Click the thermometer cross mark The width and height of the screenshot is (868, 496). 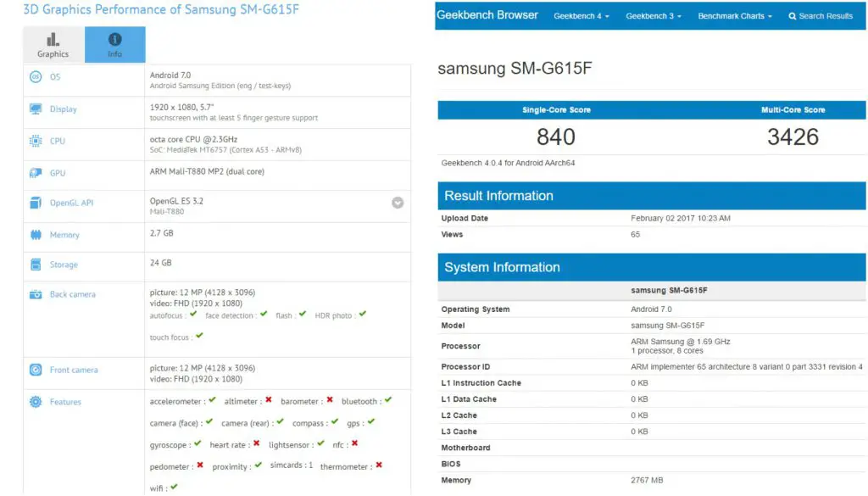[x=379, y=465]
